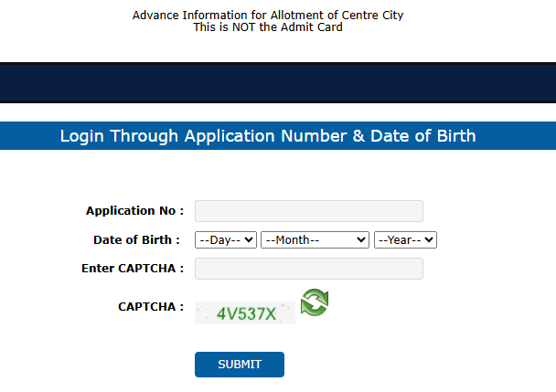
Task: Click the 'This is NOT the Admit Card' notice
Action: (x=267, y=27)
